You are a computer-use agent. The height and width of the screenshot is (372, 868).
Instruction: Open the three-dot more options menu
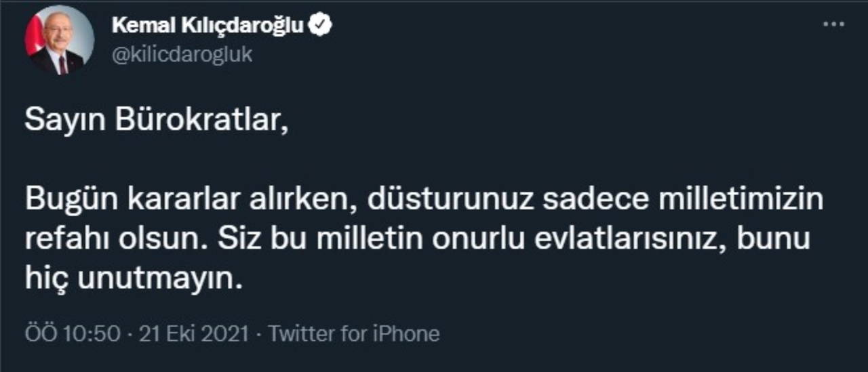(x=833, y=24)
